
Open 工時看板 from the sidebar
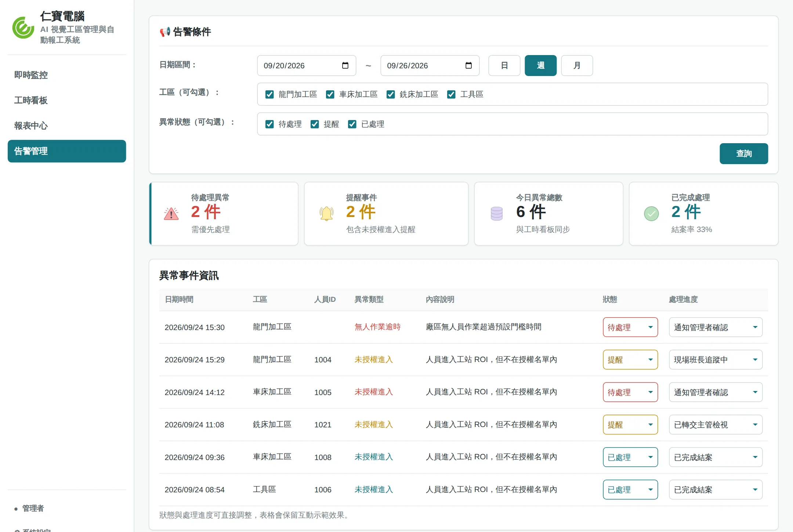coord(67,100)
